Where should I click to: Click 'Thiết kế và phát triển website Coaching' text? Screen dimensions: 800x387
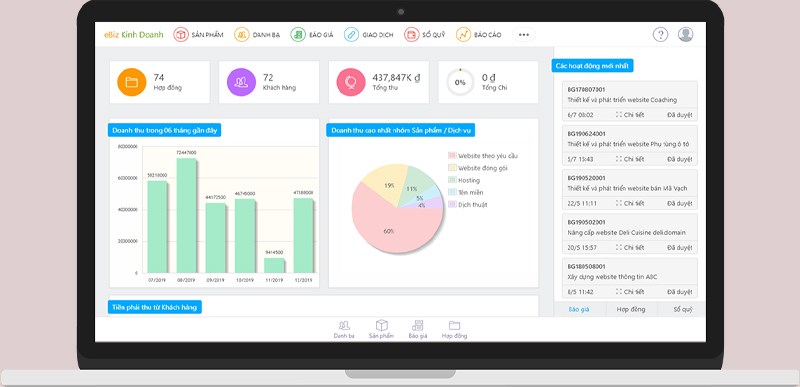[x=622, y=100]
